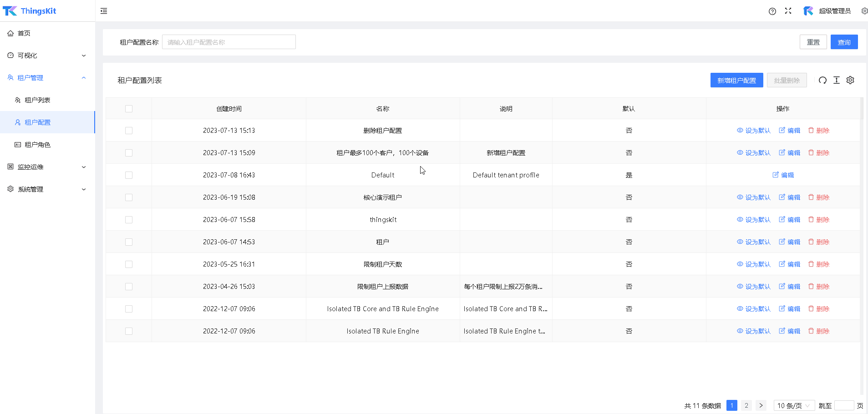Open the settings gear in top header
This screenshot has width=868, height=414.
[x=864, y=11]
